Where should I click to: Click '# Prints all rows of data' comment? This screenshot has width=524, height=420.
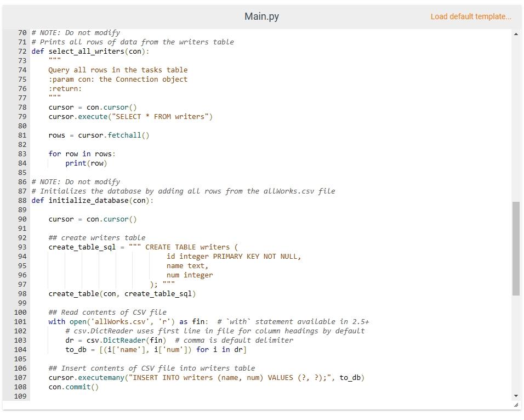(x=133, y=42)
